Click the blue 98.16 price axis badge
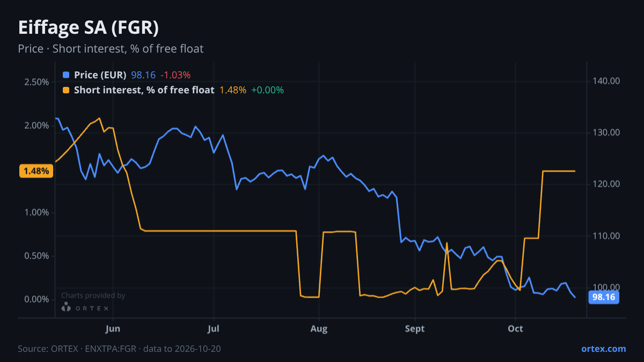 coord(604,297)
